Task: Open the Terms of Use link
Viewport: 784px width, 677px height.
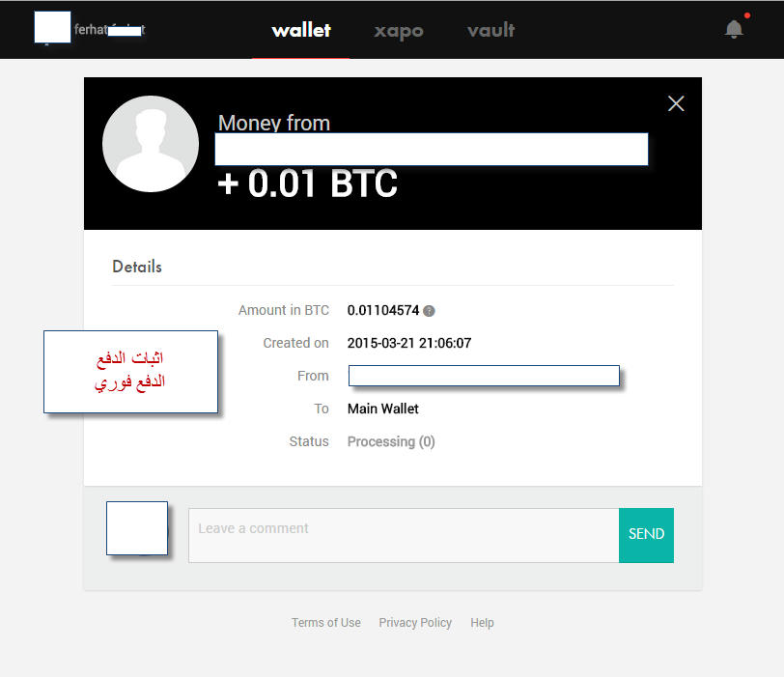Action: click(326, 623)
